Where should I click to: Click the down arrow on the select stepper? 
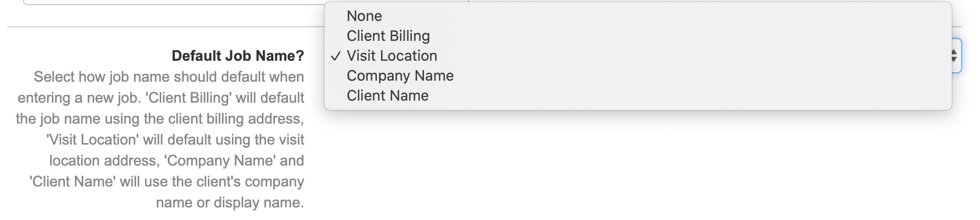tap(954, 59)
